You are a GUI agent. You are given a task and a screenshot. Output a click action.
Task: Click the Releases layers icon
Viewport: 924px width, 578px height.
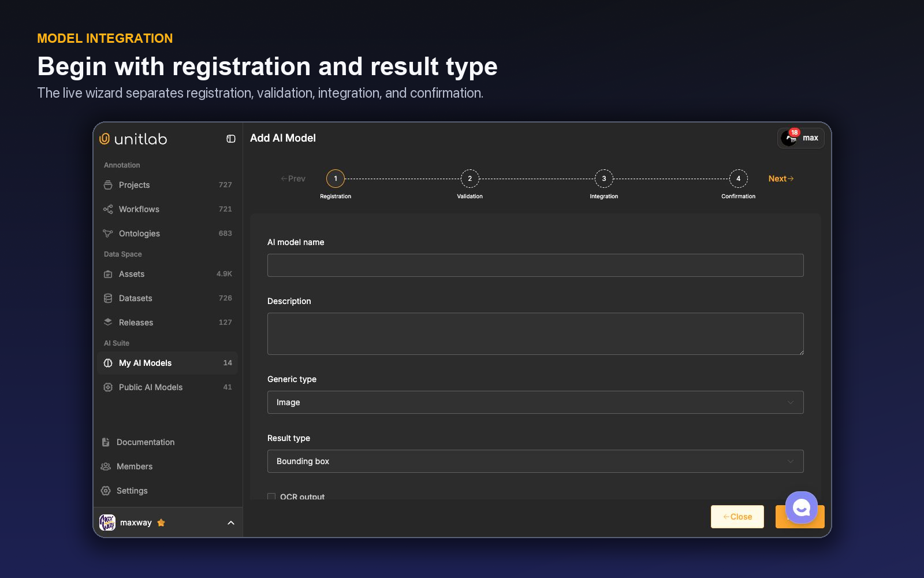coord(108,322)
